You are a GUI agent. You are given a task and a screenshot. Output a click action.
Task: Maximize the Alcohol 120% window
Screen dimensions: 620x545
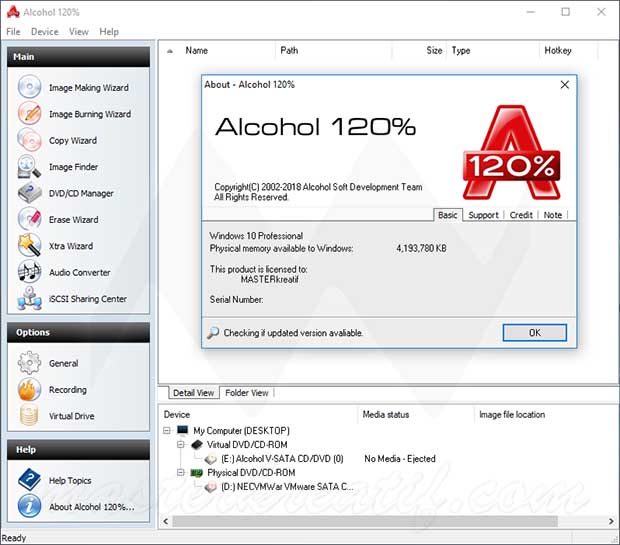(x=566, y=12)
